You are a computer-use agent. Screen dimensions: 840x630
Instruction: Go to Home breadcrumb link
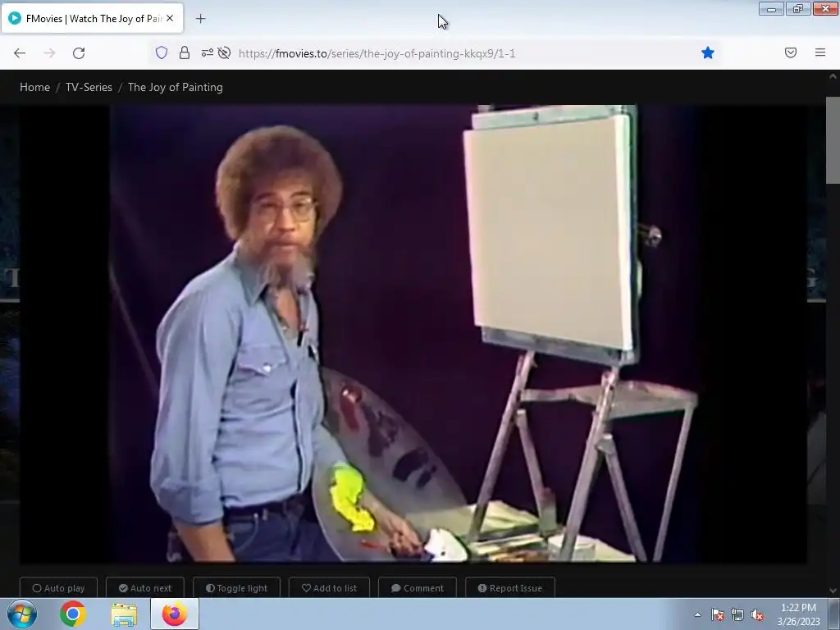(x=34, y=87)
